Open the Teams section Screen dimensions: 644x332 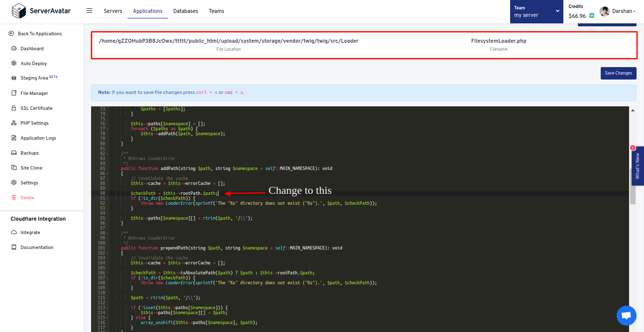coord(216,10)
